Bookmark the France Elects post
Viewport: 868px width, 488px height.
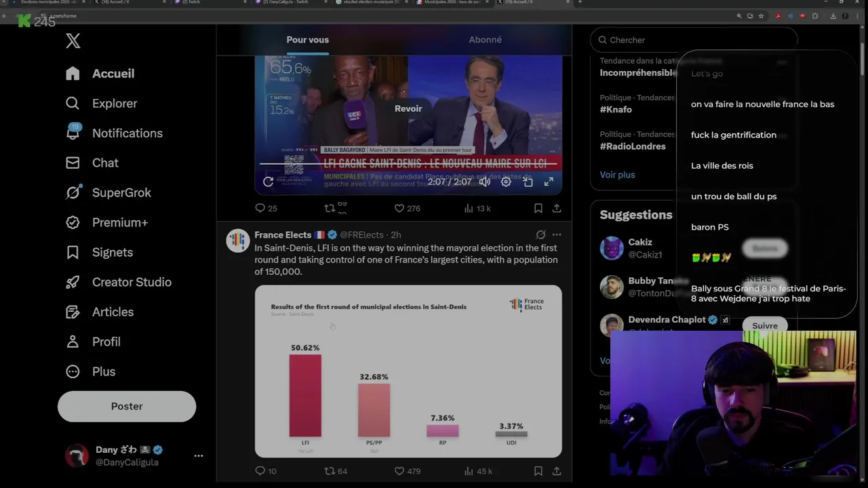click(x=538, y=470)
